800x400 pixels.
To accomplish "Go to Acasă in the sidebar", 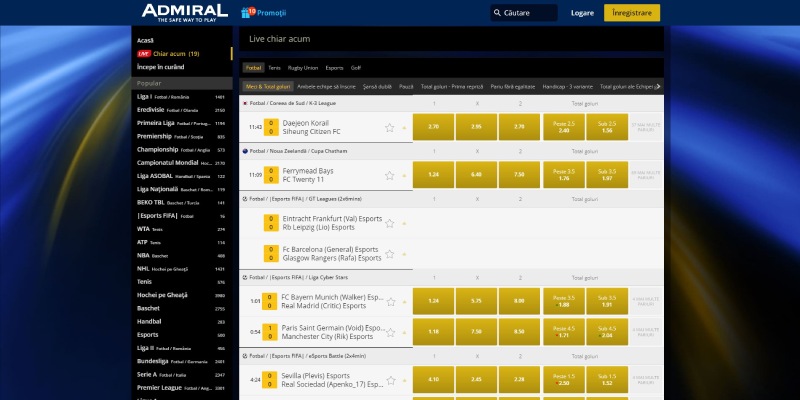I will (145, 40).
